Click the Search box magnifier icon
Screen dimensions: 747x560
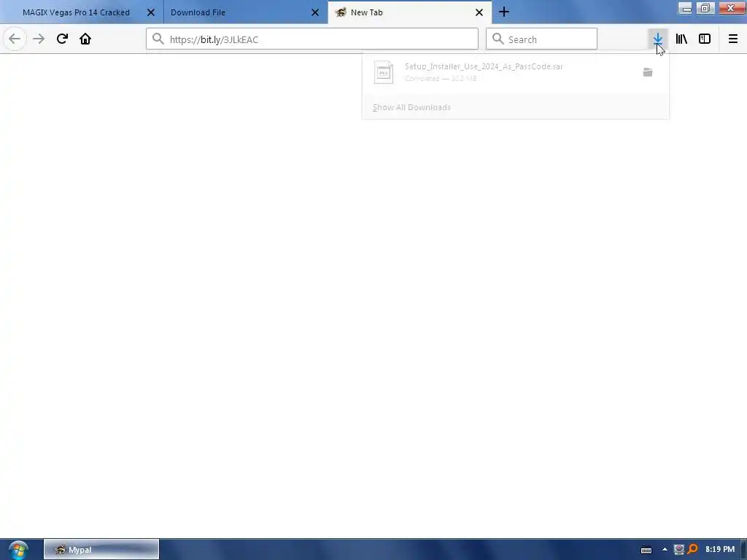pos(498,39)
